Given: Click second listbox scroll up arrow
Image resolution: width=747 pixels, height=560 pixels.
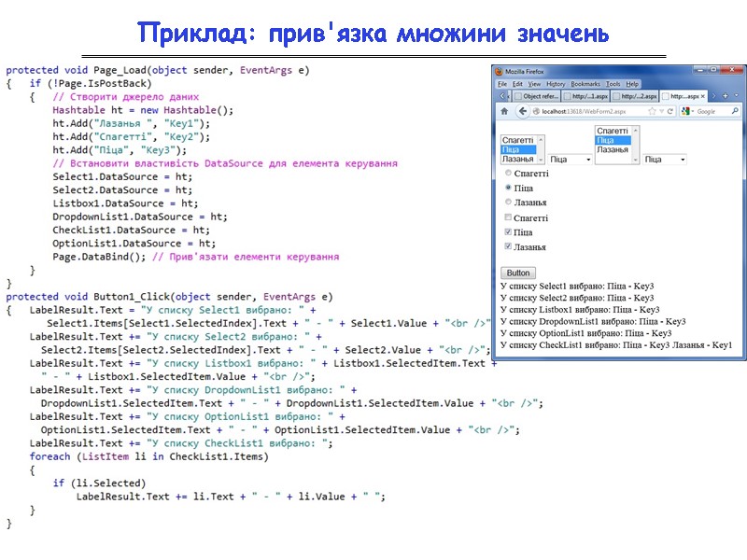Looking at the screenshot, I should (x=635, y=130).
